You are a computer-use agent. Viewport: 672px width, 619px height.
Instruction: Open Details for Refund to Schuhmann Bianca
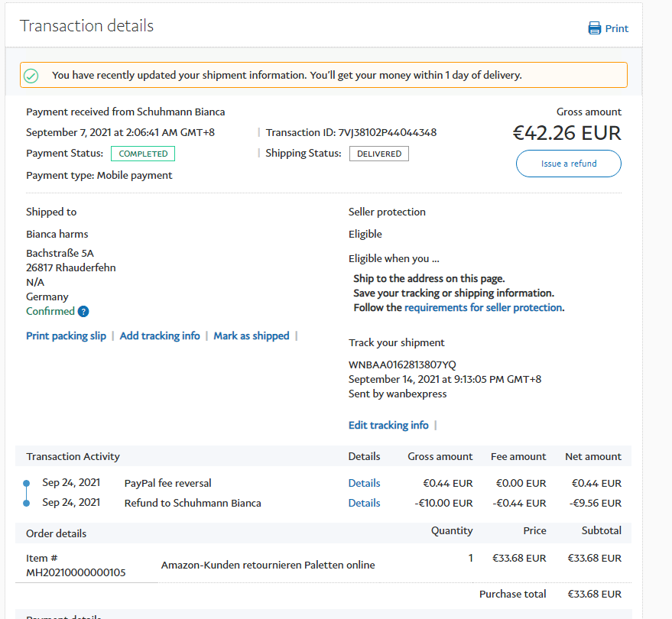(364, 503)
